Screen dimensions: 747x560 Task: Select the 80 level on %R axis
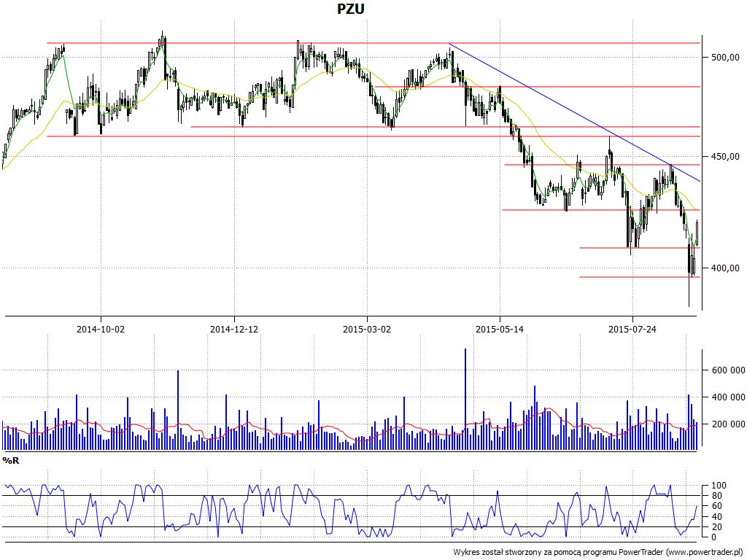716,496
